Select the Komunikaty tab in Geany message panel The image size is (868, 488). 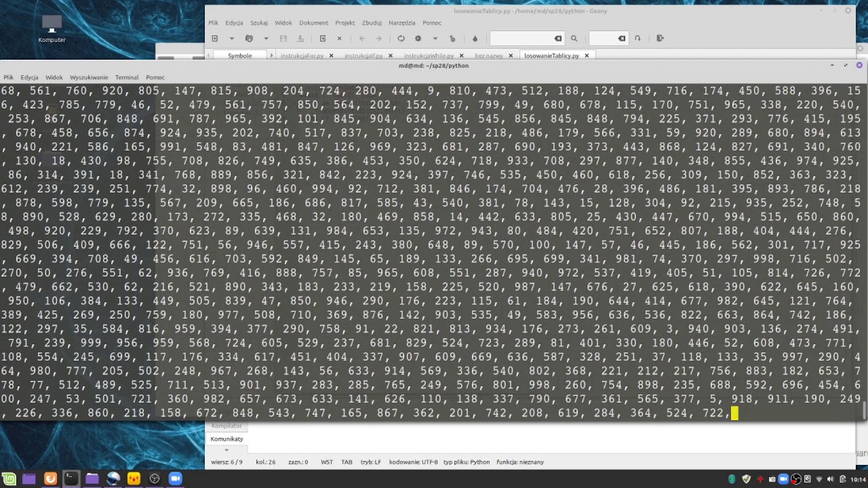point(226,439)
